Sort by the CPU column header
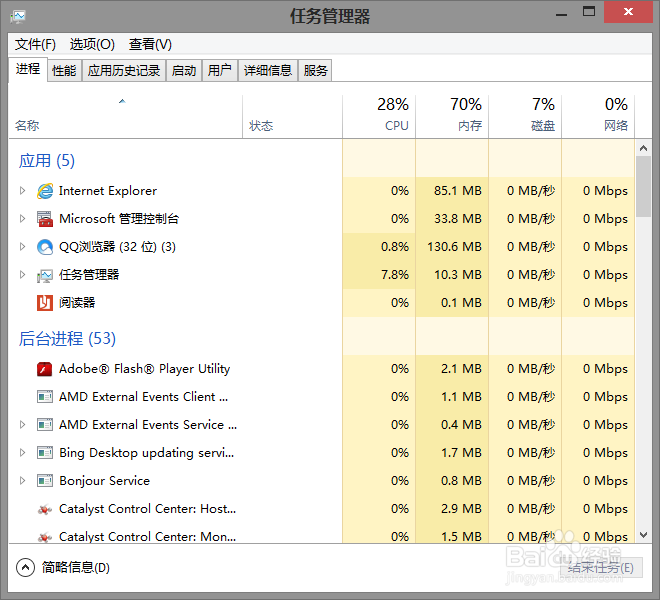The width and height of the screenshot is (660, 600). pyautogui.click(x=379, y=117)
